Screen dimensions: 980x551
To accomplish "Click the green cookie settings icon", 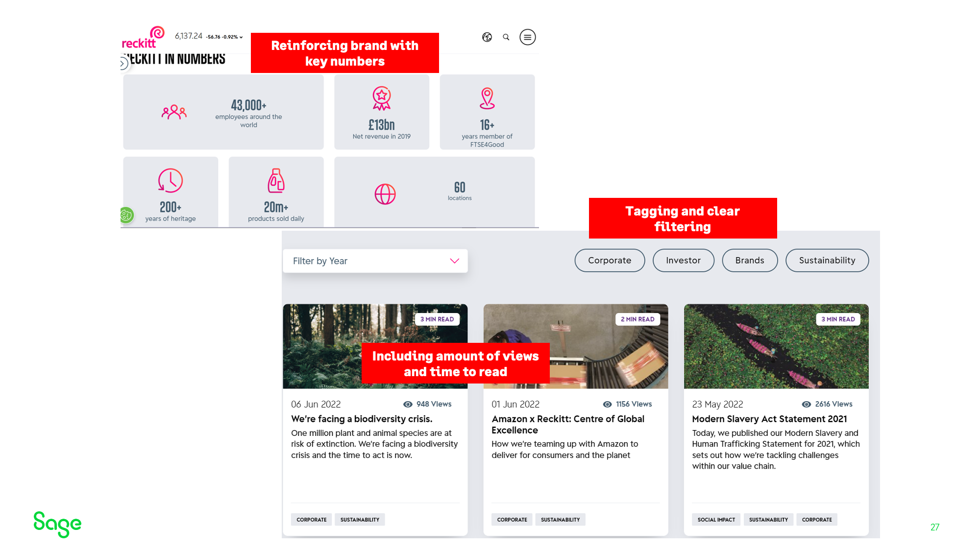I will (x=126, y=215).
